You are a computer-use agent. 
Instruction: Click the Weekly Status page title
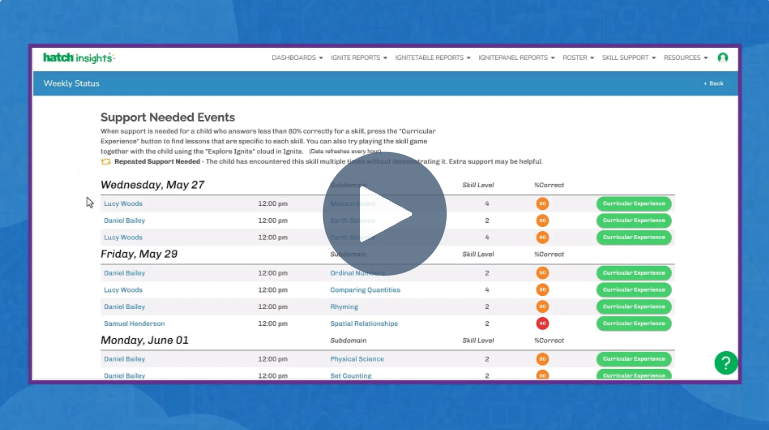coord(72,83)
